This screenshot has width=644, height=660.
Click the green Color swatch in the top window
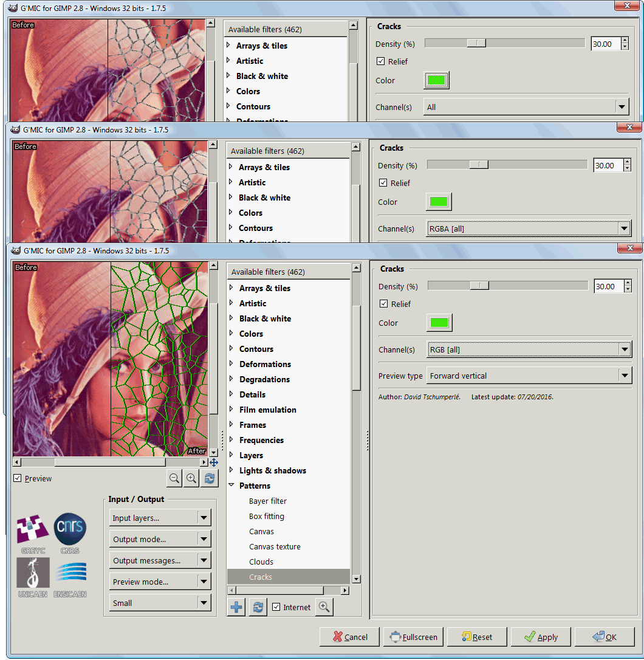[x=436, y=80]
